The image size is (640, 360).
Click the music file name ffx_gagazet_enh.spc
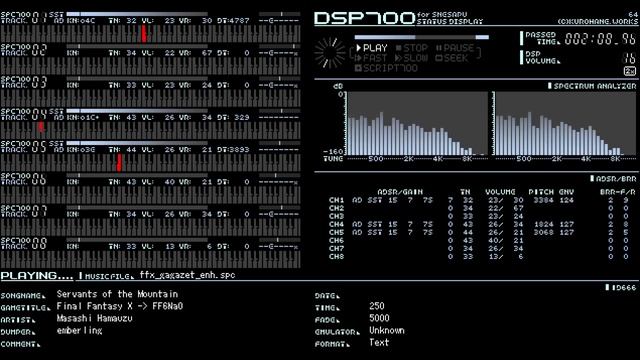pos(187,275)
